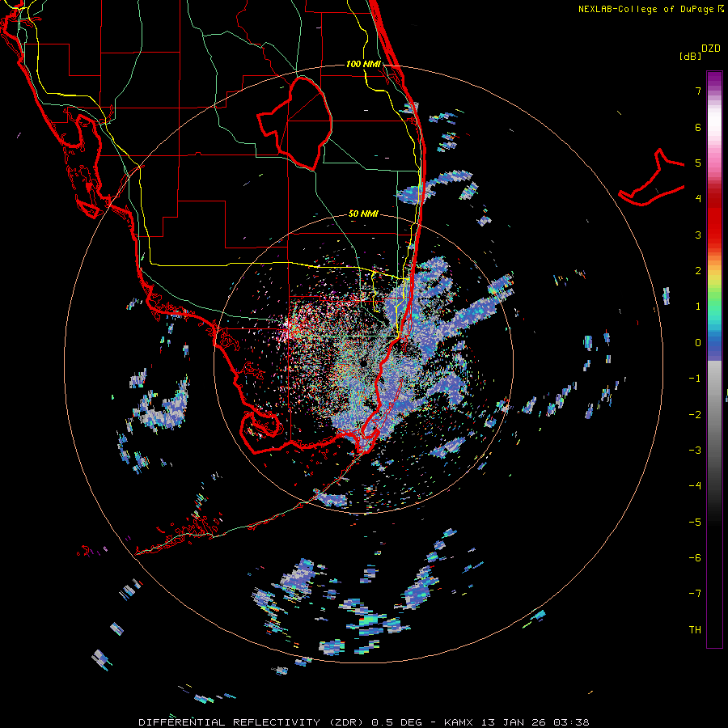Click the DZD legend title

710,49
